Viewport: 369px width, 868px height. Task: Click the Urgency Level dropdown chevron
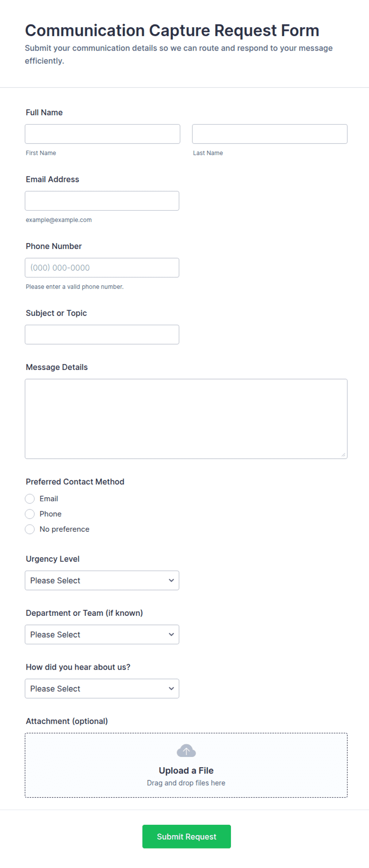(x=171, y=580)
